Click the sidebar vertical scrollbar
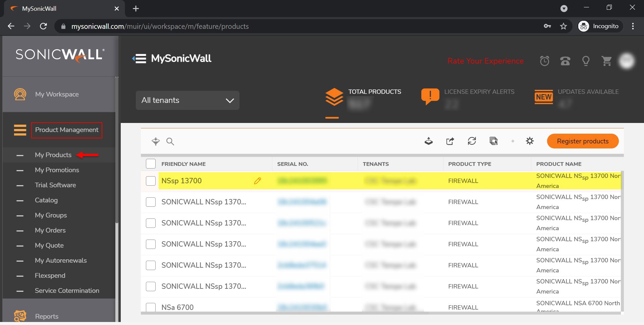 (x=117, y=151)
